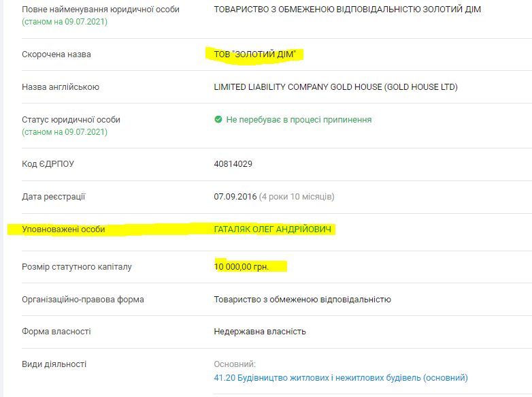Viewport: 532px width, 397px height.
Task: Click the станом на 09.07.2021 note under full name
Action: (65, 22)
